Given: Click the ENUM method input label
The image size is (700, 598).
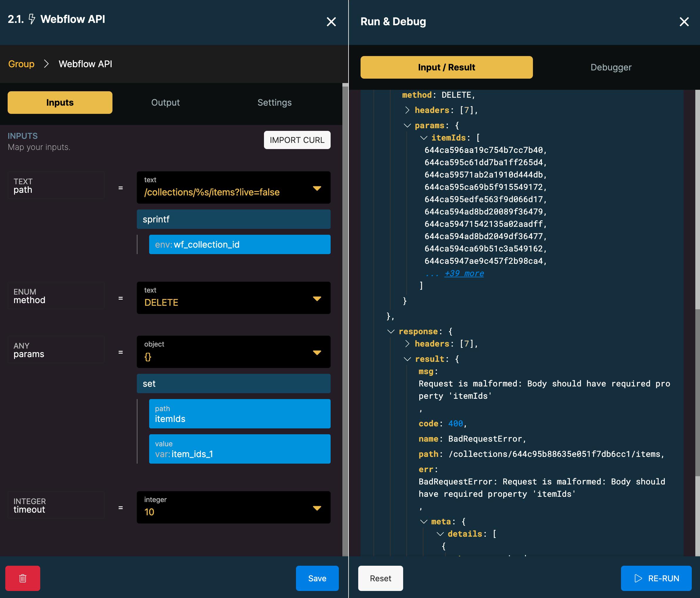Looking at the screenshot, I should pos(56,296).
